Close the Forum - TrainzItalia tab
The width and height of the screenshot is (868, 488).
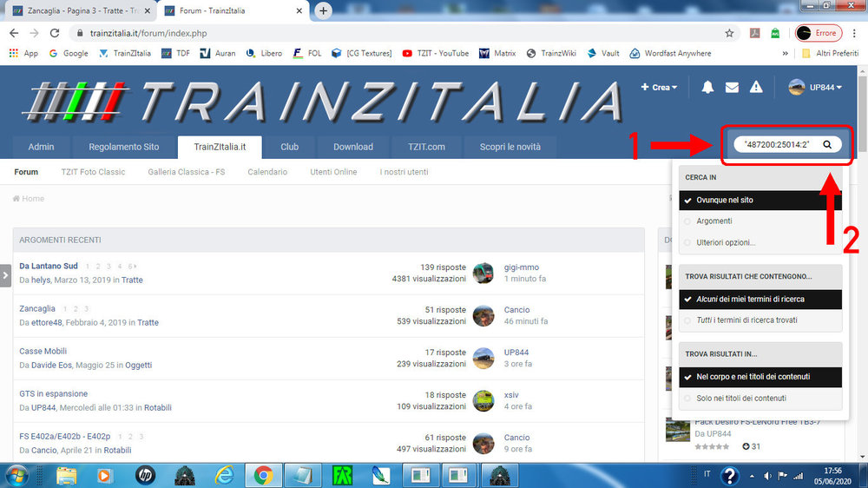pos(299,10)
